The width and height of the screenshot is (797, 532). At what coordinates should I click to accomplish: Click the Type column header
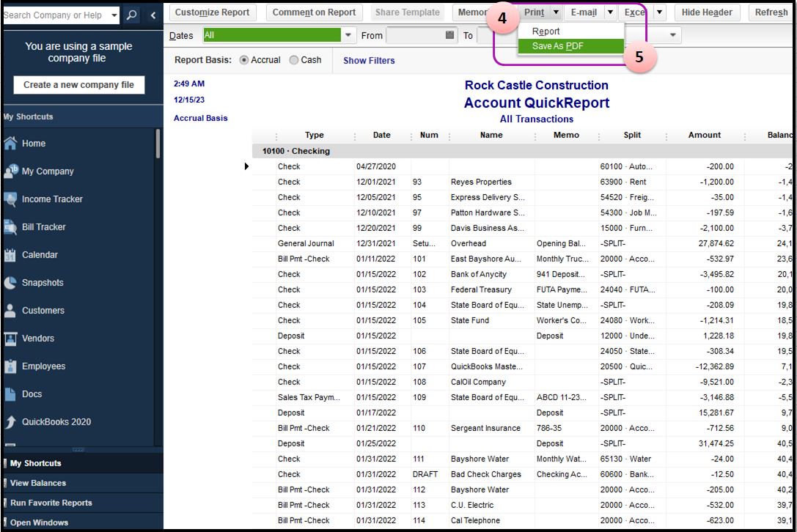click(314, 135)
